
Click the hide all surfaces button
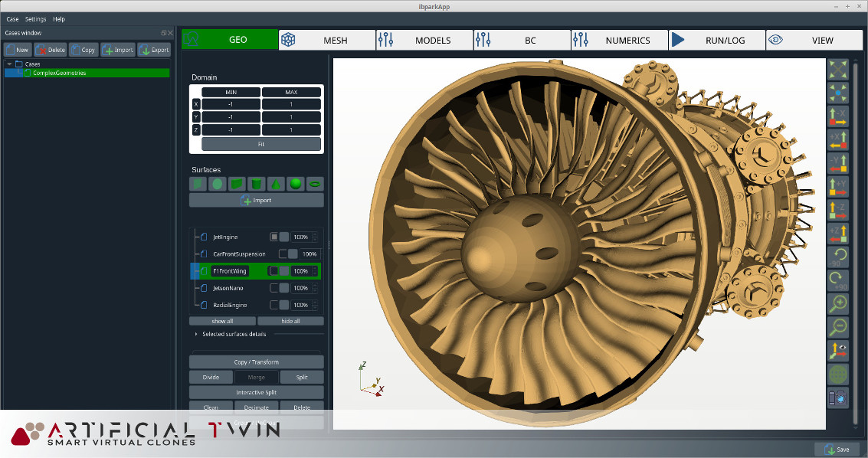[290, 321]
